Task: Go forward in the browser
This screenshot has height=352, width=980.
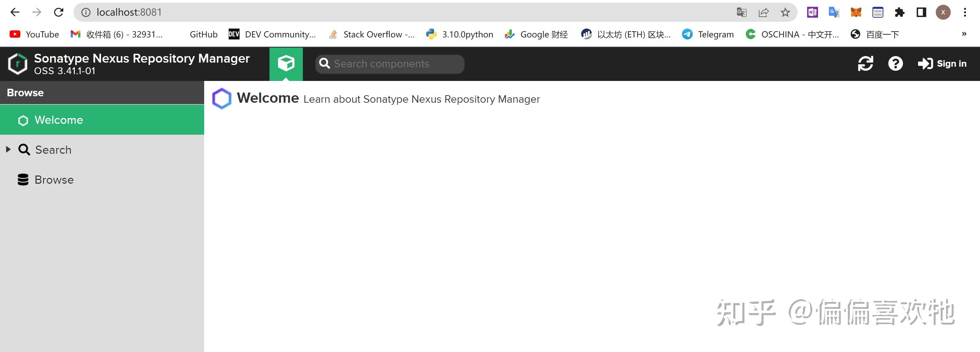Action: pyautogui.click(x=36, y=12)
